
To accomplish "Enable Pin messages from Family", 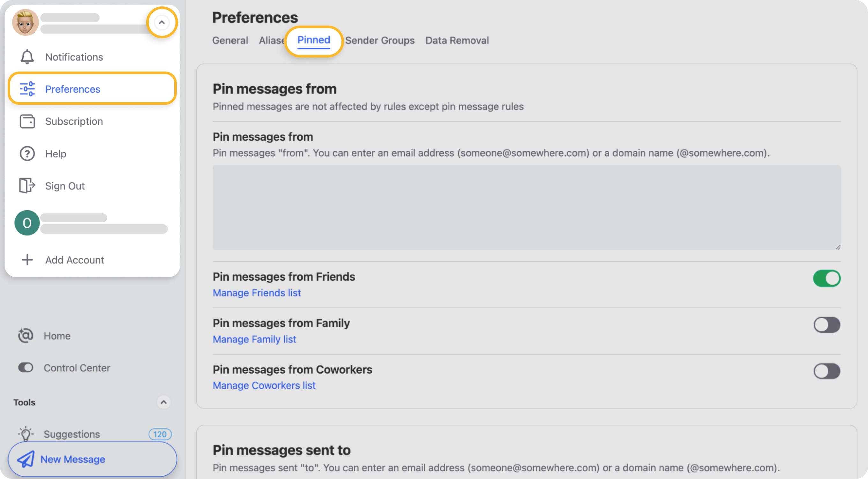I will pos(826,325).
